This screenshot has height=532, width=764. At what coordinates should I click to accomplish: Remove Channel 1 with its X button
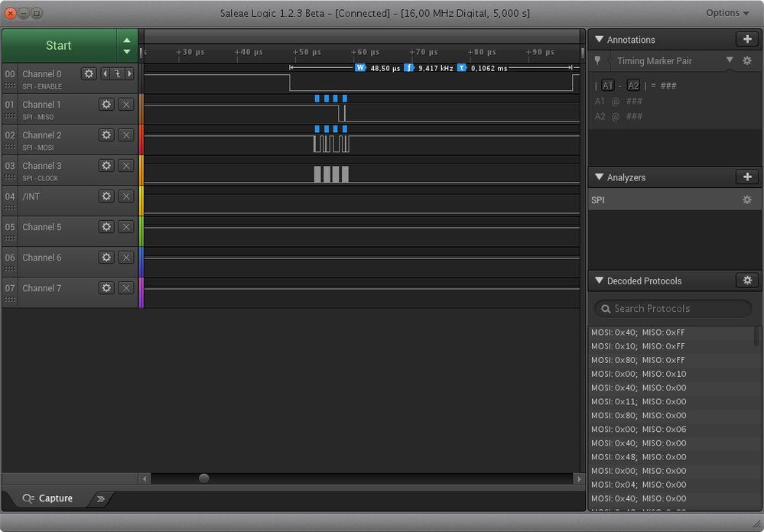coord(126,104)
